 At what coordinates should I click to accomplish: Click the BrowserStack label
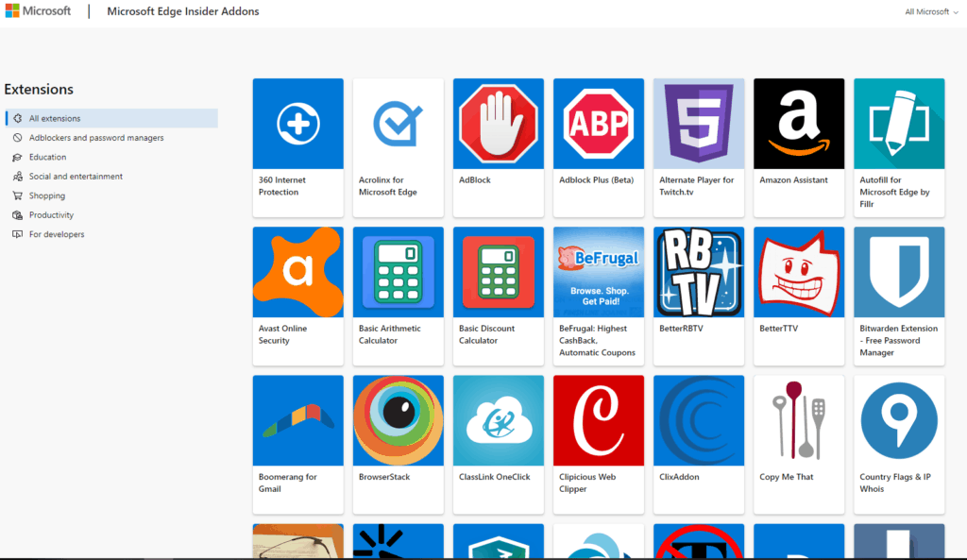(x=384, y=477)
